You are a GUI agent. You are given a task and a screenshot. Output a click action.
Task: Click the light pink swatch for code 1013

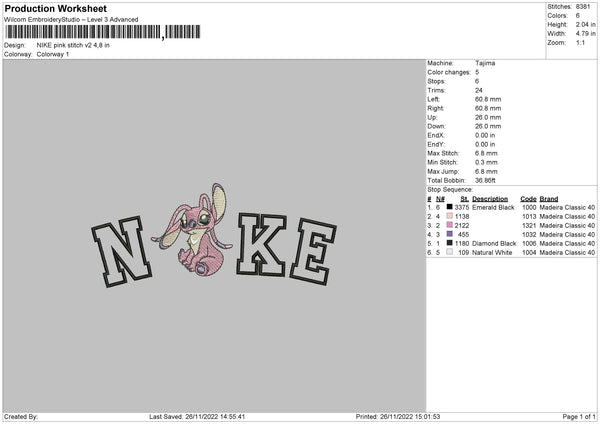click(x=450, y=216)
